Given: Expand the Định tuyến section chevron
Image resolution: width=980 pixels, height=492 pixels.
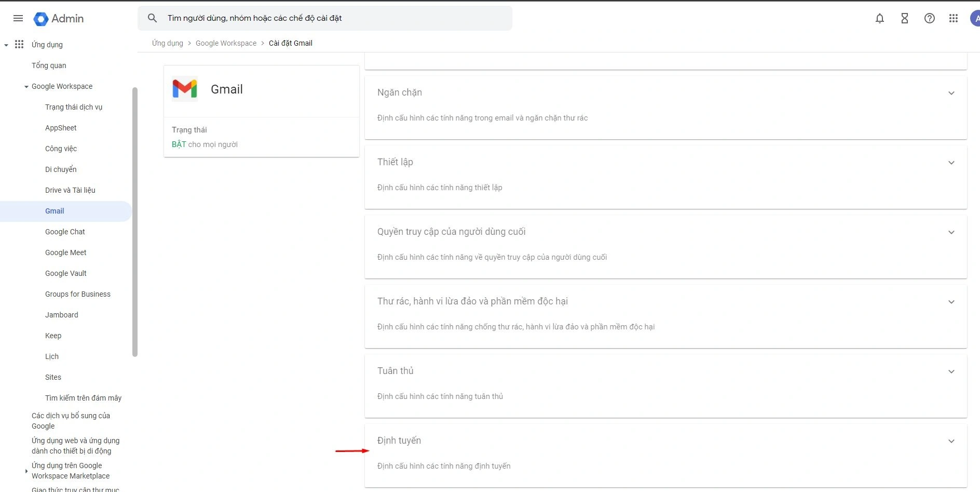Looking at the screenshot, I should tap(951, 441).
